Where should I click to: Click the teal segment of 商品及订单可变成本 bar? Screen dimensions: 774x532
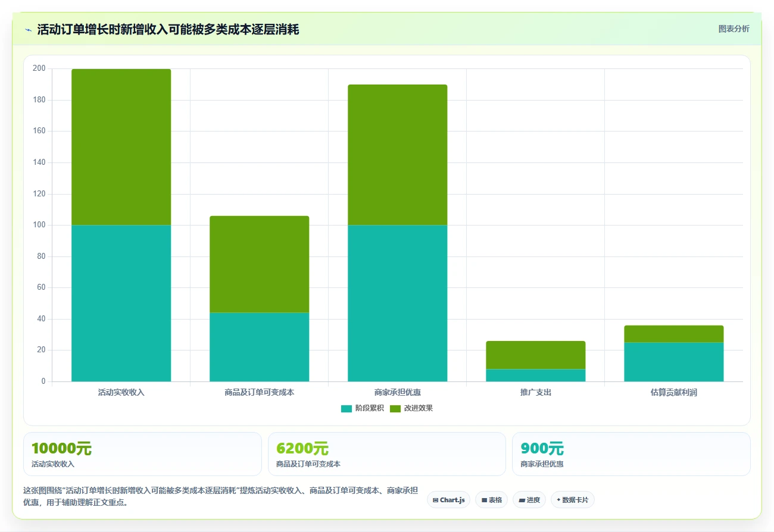[x=259, y=347]
